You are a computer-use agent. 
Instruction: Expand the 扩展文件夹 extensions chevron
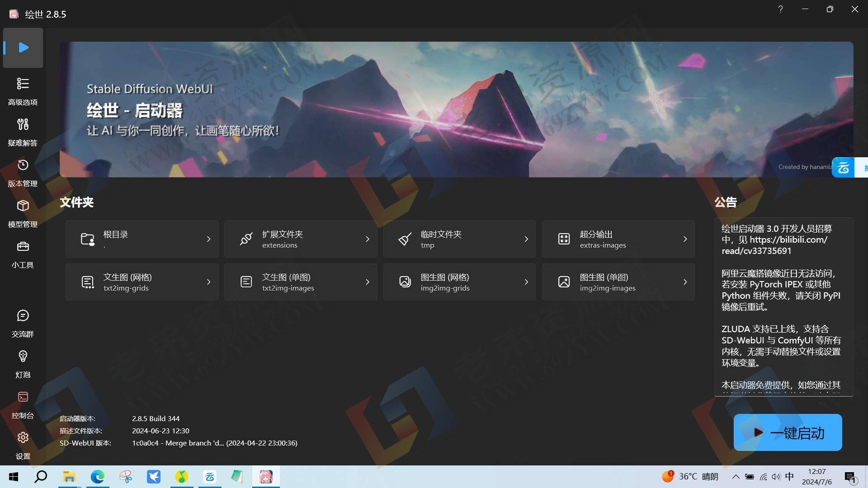tap(367, 239)
